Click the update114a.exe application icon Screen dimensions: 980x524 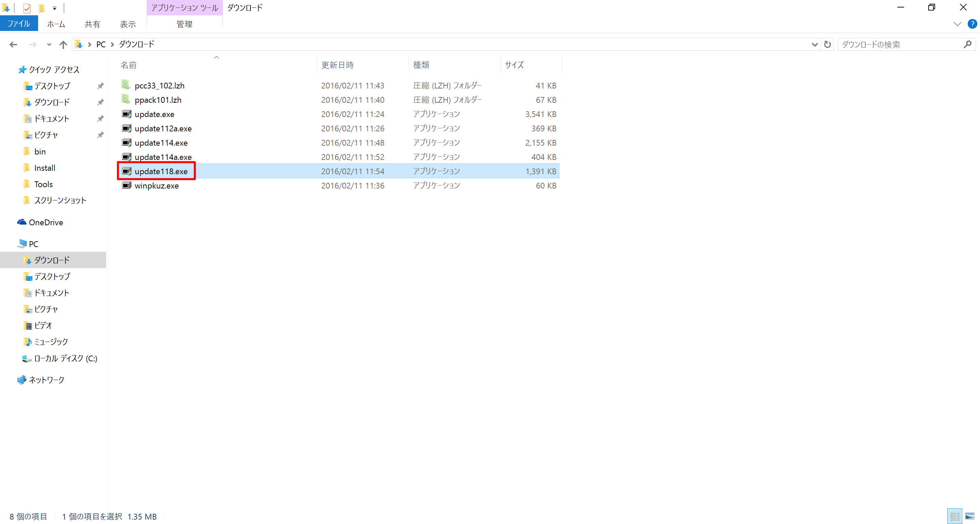coord(127,157)
